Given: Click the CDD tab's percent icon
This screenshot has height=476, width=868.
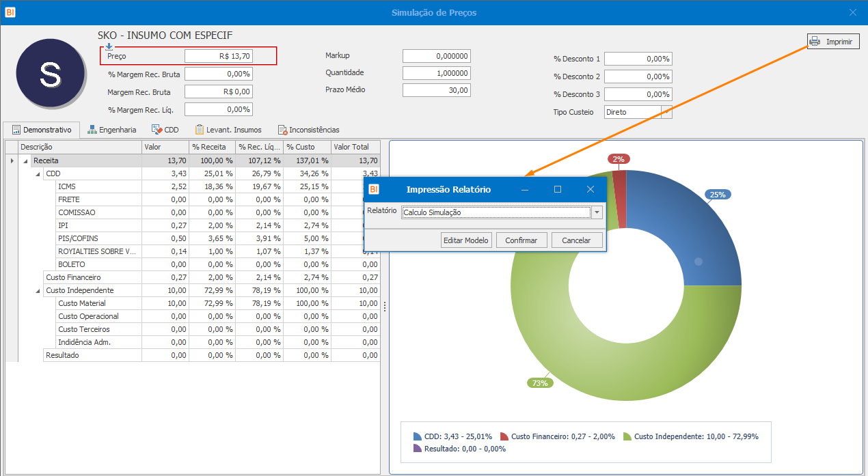Looking at the screenshot, I should pyautogui.click(x=157, y=130).
